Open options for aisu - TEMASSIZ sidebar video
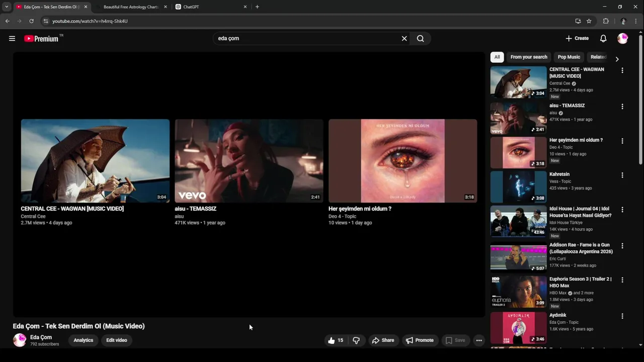The width and height of the screenshot is (644, 362). (x=622, y=107)
